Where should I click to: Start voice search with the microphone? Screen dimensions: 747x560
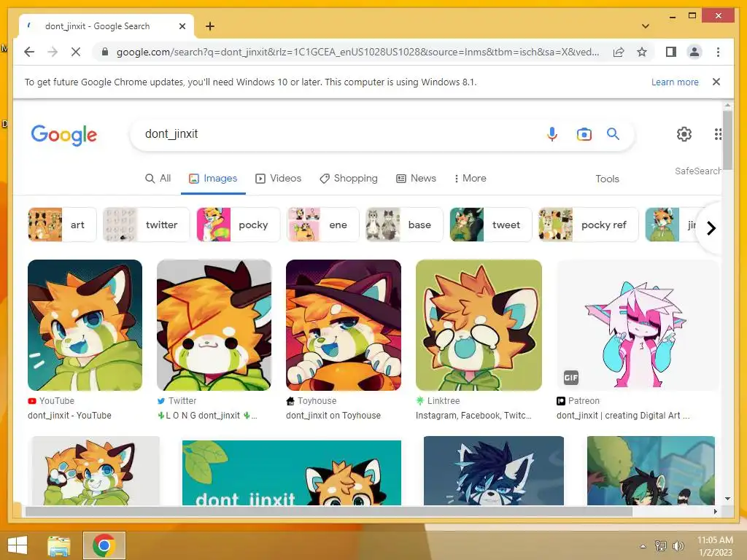coord(551,134)
